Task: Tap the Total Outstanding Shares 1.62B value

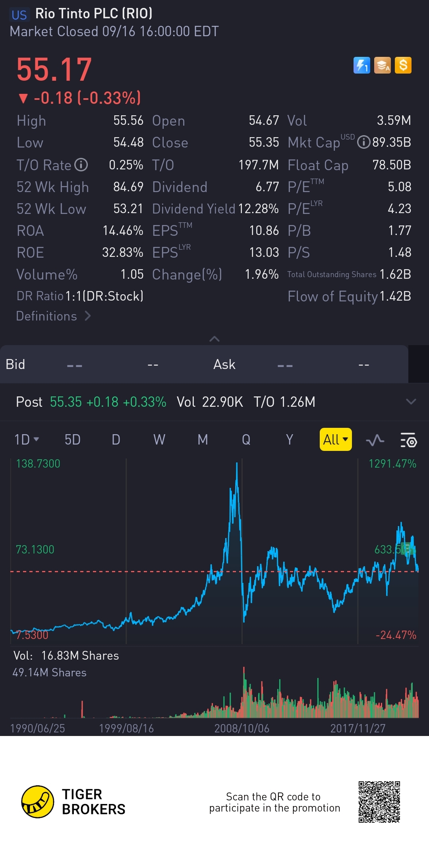Action: tap(395, 274)
